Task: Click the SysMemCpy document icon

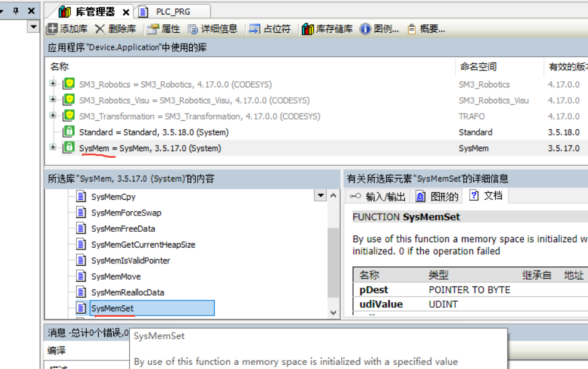Action: (x=81, y=196)
